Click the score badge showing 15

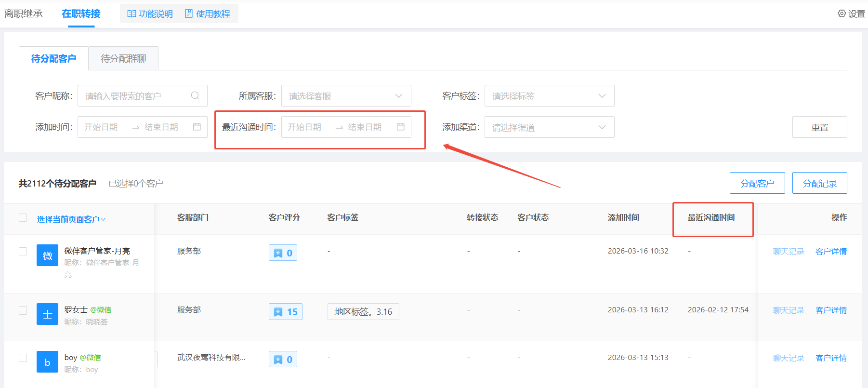pos(286,312)
